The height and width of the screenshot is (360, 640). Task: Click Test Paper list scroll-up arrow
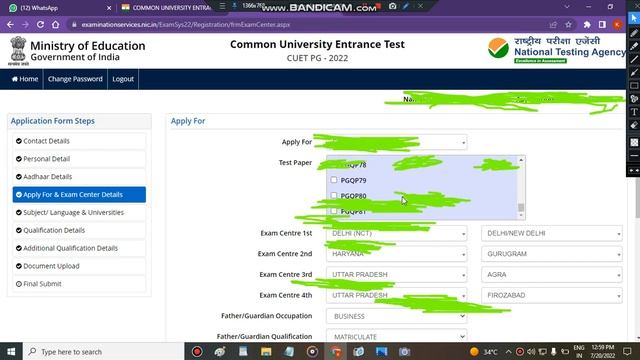(521, 160)
